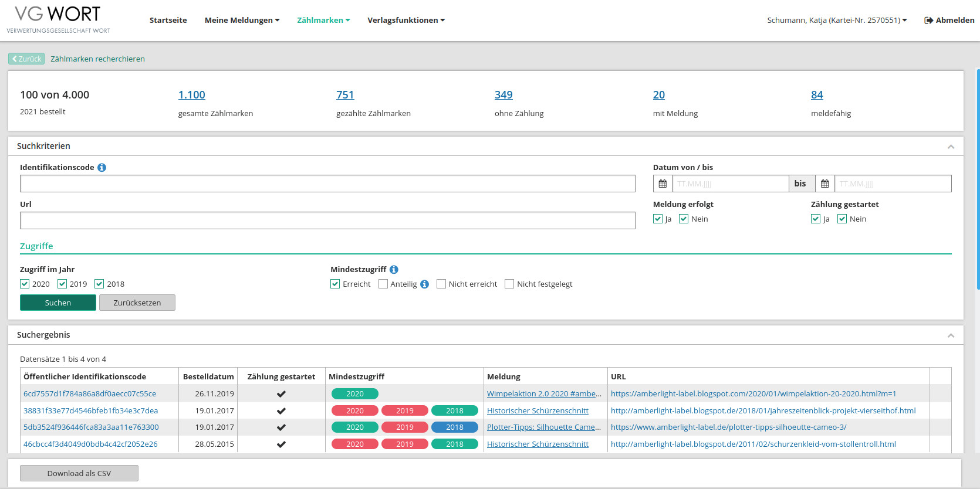Open the Meine Meldungen dropdown menu
The image size is (980, 489).
point(242,21)
